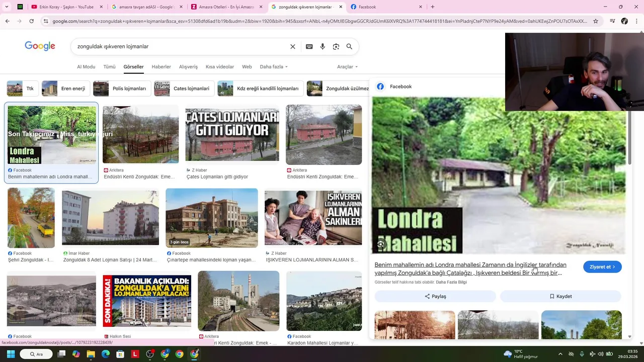Open File Explorer from the taskbar

pos(91,354)
